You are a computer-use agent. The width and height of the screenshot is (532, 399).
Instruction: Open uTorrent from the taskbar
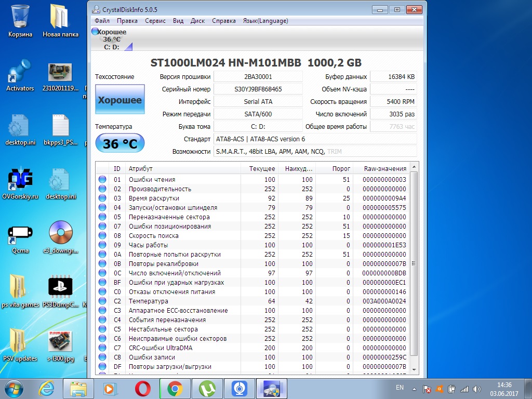point(207,388)
